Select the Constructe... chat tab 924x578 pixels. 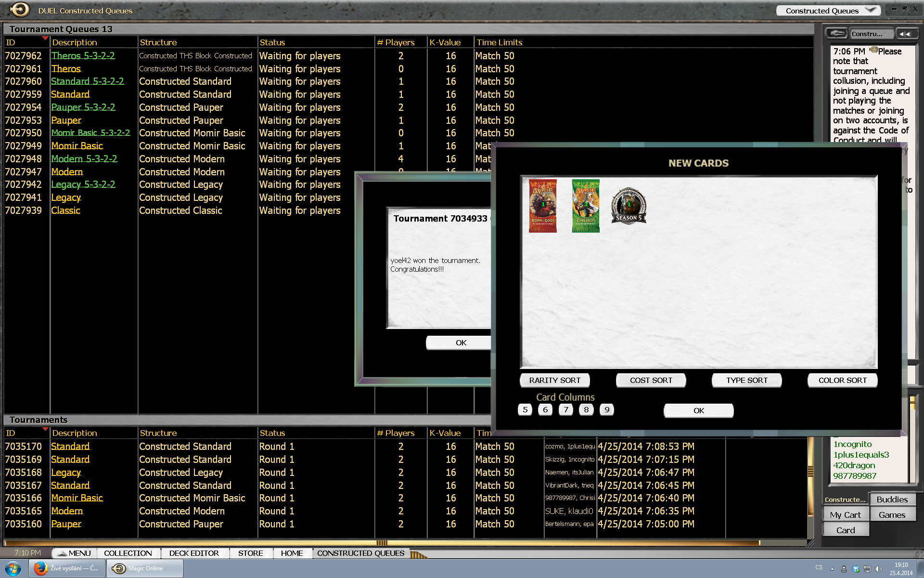[x=845, y=499]
